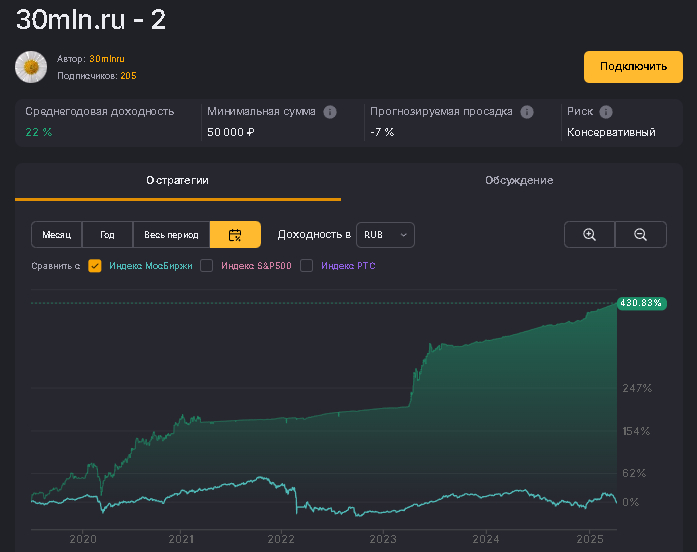Click the Индекс МосБиржи label
The width and height of the screenshot is (697, 552).
[151, 266]
